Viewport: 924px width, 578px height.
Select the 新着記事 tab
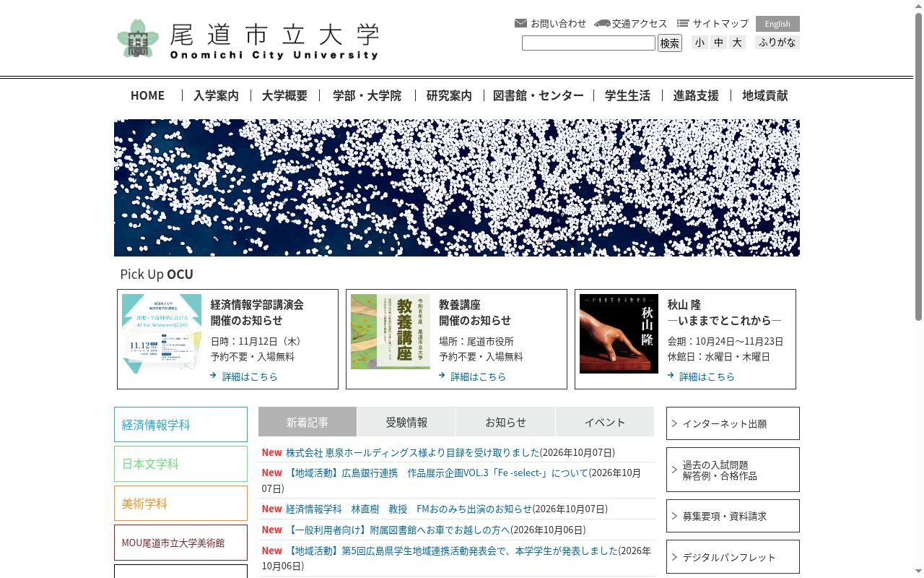pos(308,422)
